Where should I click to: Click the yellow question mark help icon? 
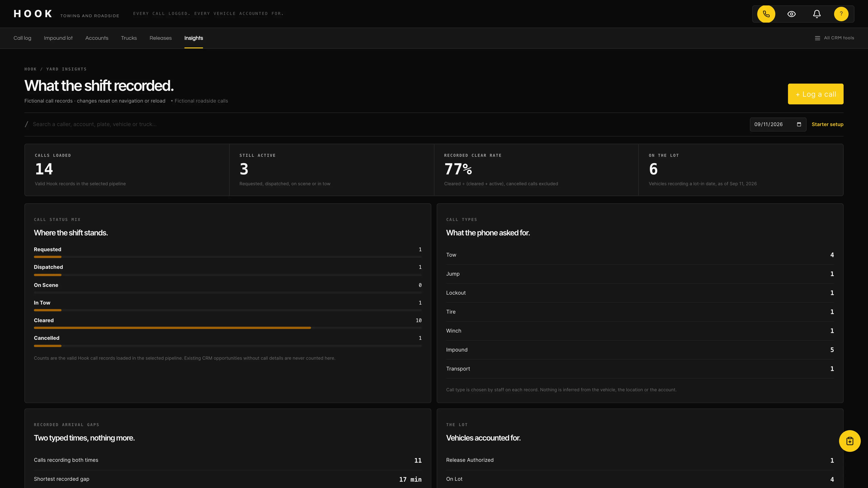pos(841,14)
